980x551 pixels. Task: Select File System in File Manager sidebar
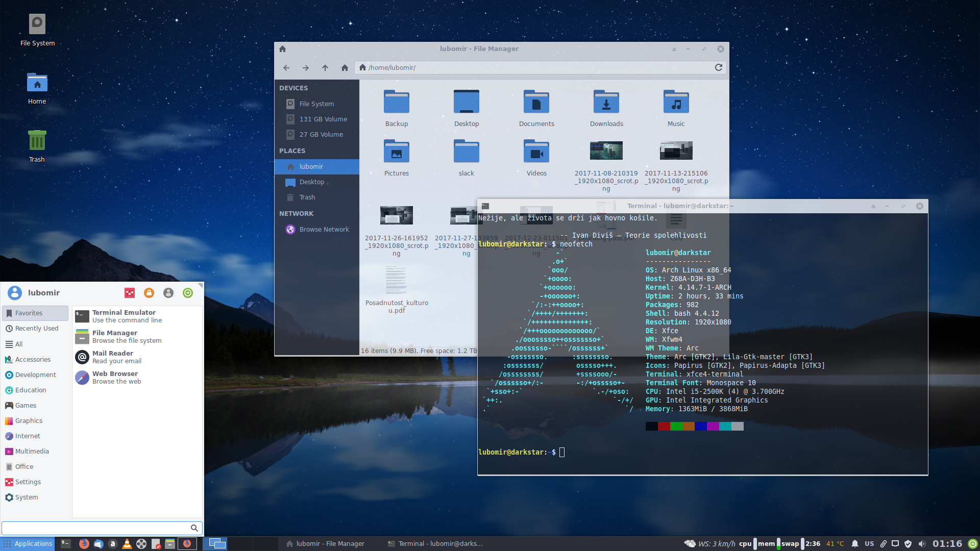point(317,104)
